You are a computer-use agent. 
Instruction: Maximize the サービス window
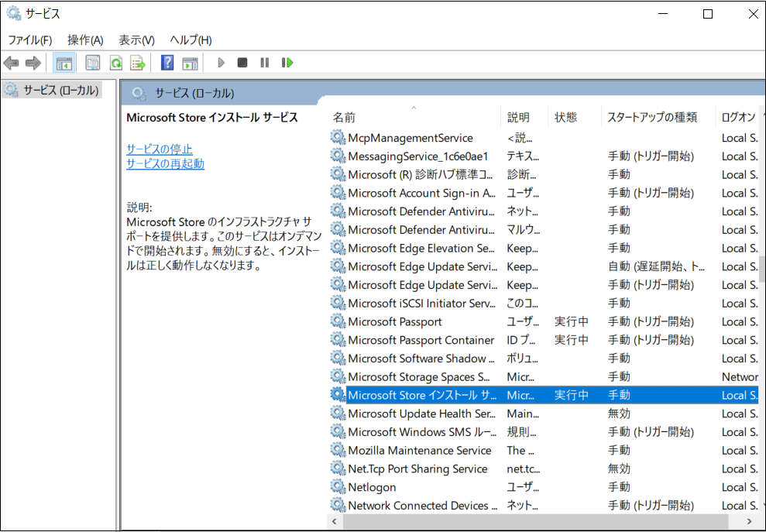coord(707,14)
